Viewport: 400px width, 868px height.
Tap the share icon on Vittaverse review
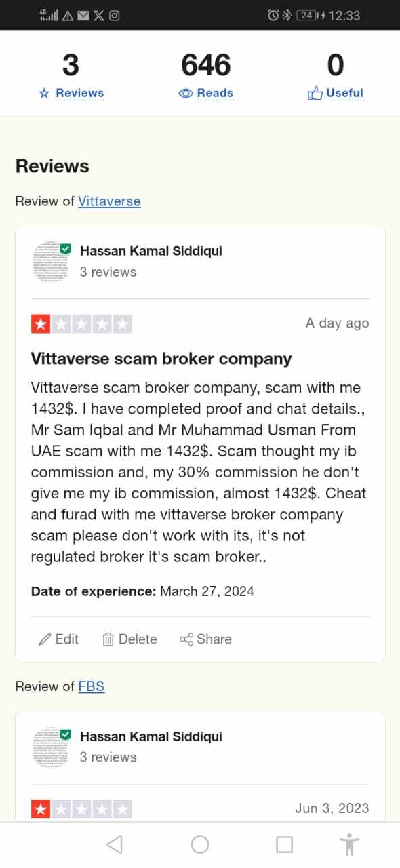[x=186, y=639]
